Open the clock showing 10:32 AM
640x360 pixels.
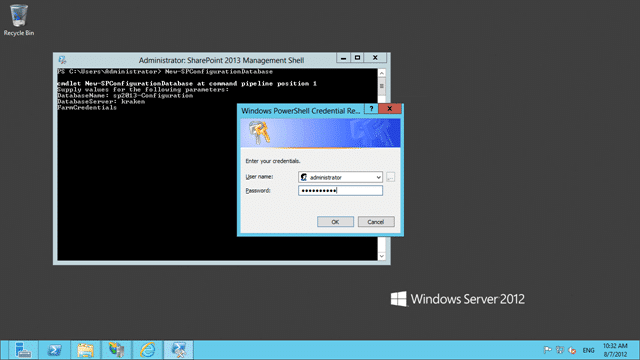pyautogui.click(x=615, y=350)
